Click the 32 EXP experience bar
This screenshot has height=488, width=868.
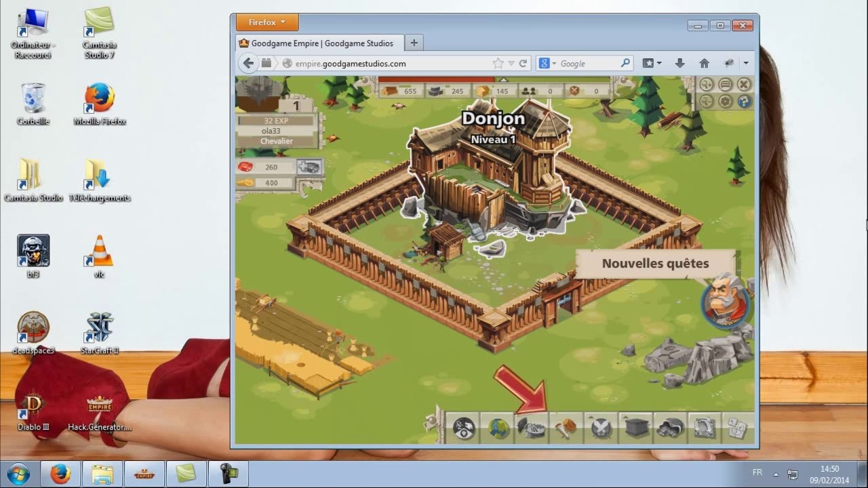coord(276,121)
